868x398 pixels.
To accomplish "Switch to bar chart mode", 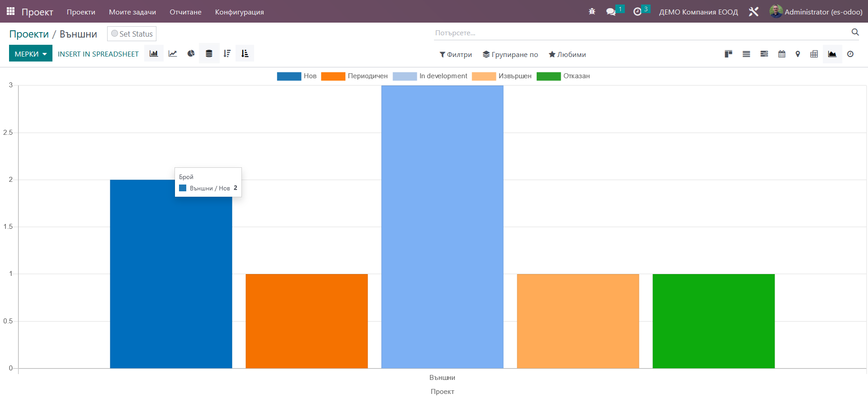I will coord(154,53).
